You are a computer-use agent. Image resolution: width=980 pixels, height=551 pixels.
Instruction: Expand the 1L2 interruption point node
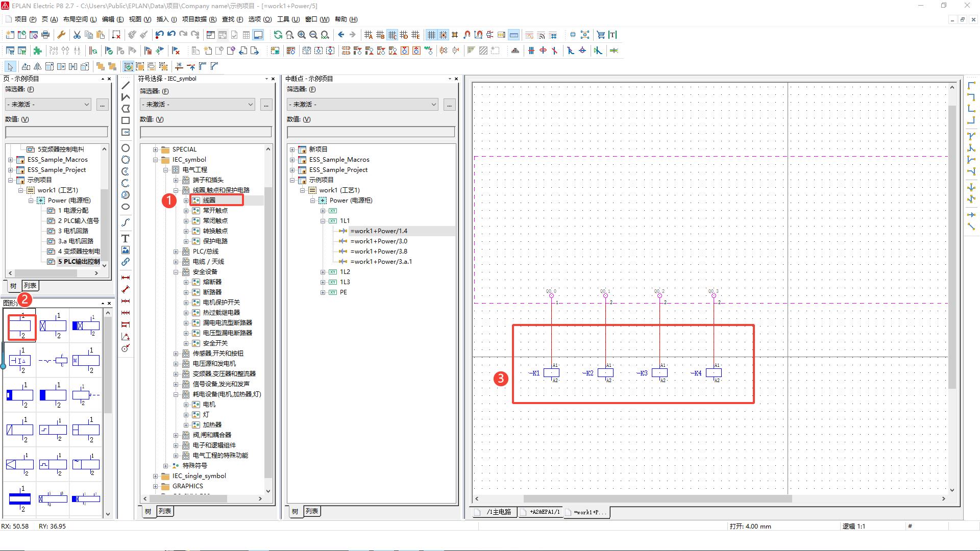323,272
